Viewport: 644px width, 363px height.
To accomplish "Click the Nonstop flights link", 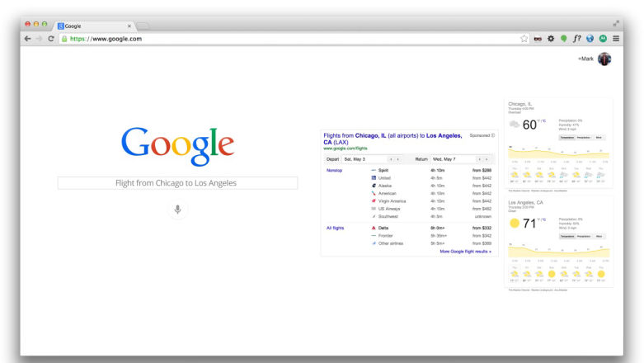I will pyautogui.click(x=334, y=170).
